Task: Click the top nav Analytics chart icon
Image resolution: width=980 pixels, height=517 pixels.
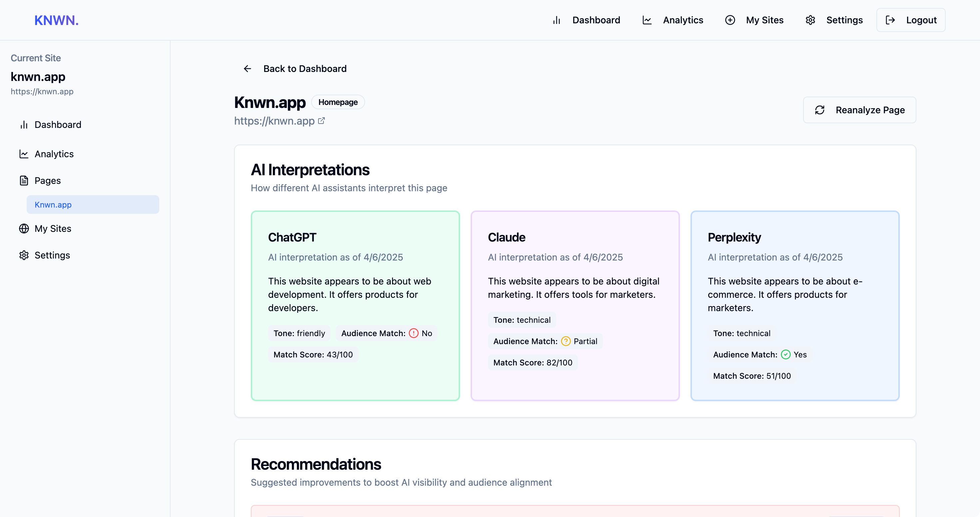Action: [x=647, y=20]
